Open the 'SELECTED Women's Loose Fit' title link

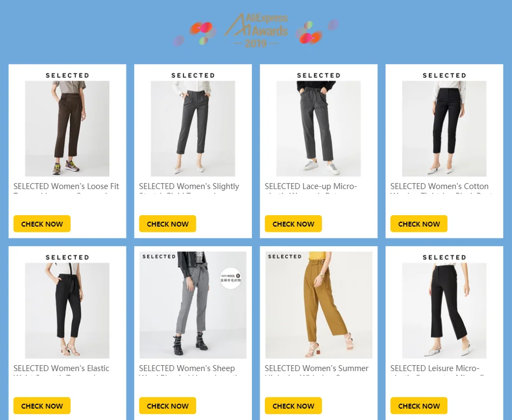(x=66, y=186)
